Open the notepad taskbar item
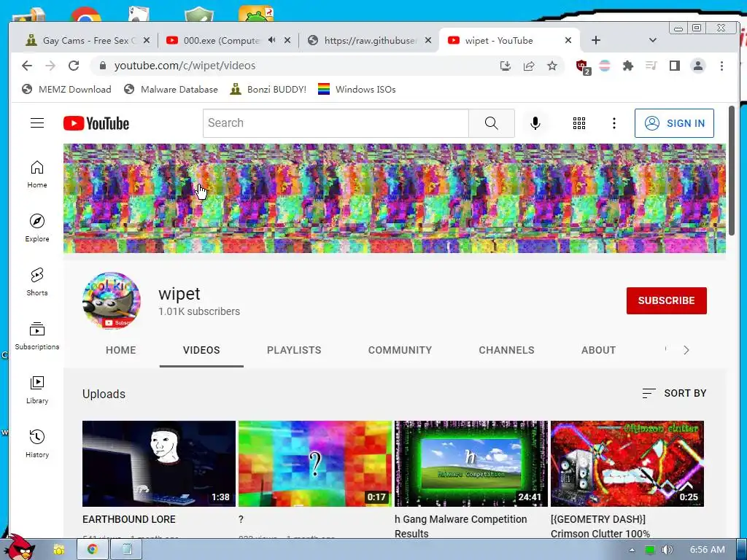The height and width of the screenshot is (560, 747). coord(126,550)
